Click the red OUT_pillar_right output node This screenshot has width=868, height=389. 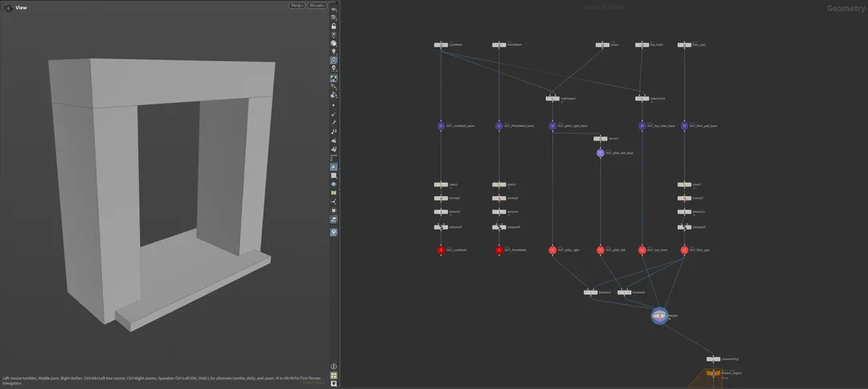[552, 250]
